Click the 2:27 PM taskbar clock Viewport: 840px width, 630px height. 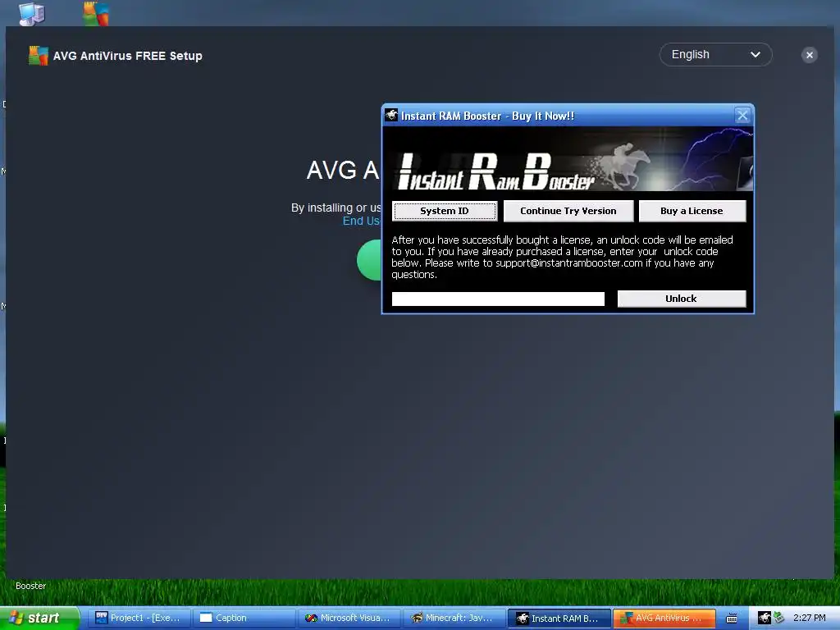809,618
